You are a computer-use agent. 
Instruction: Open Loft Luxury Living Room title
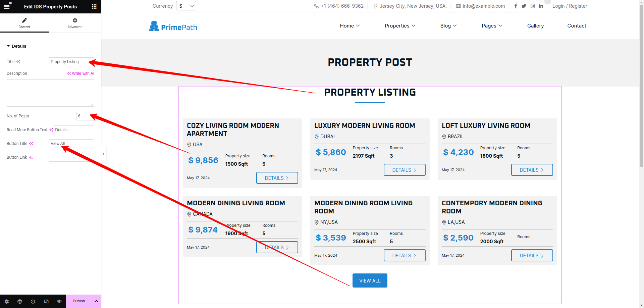(x=486, y=125)
